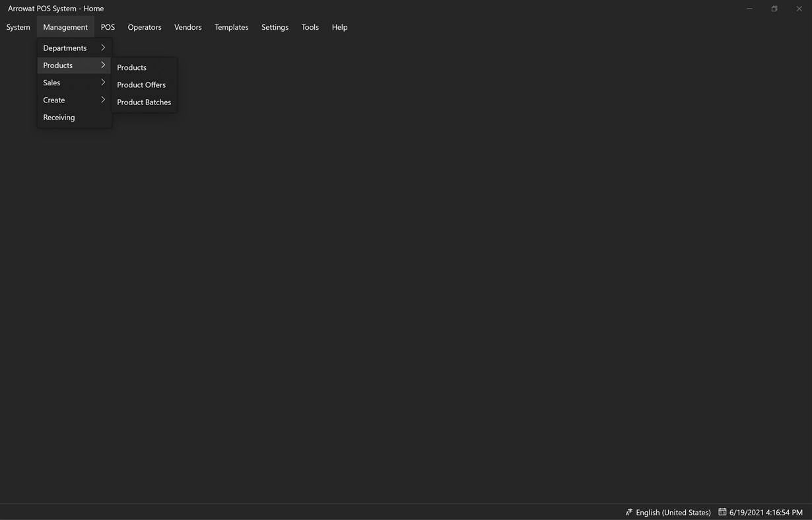
Task: Open the Tools menu
Action: tap(310, 27)
